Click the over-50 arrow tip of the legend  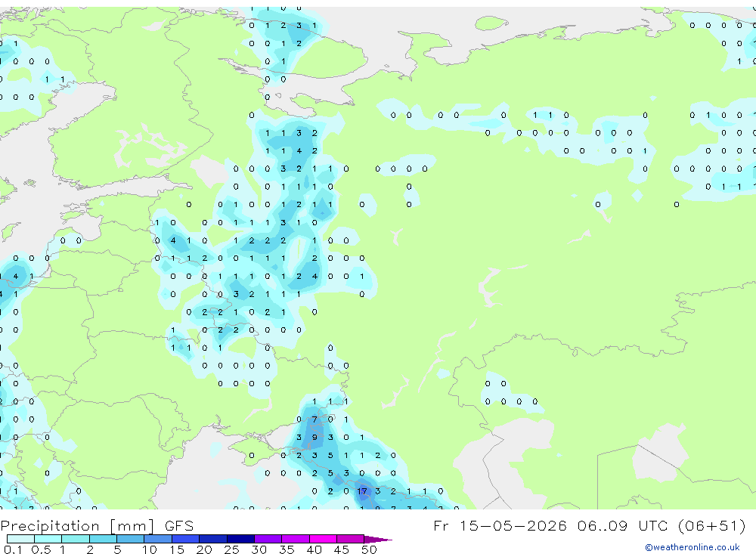coord(379,540)
